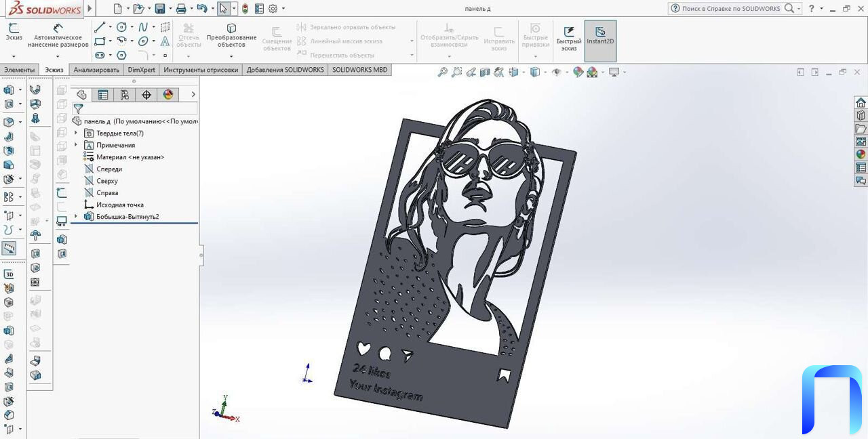Select the Polygon sketch tool
Screen dimensions: 868x439
[121, 56]
